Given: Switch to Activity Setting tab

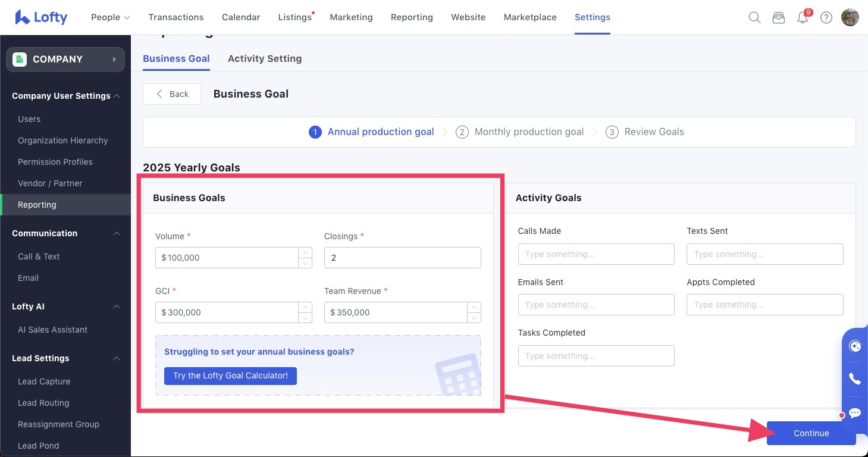Looking at the screenshot, I should tap(265, 58).
